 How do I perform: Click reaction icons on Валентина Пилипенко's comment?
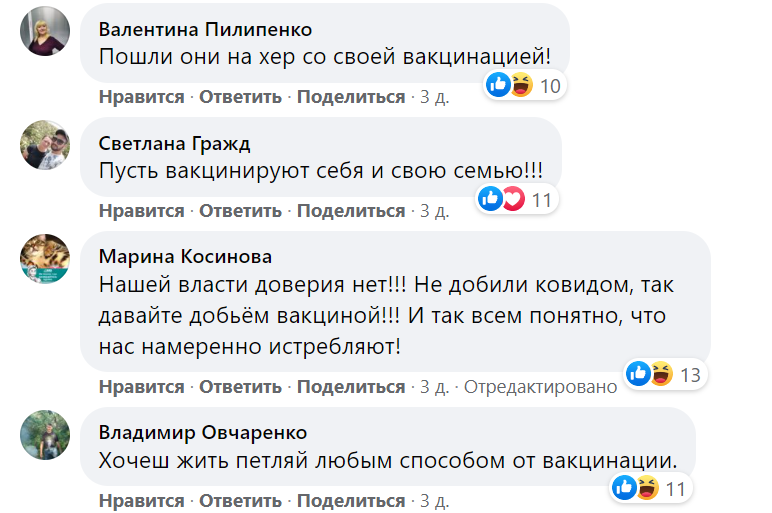(524, 86)
